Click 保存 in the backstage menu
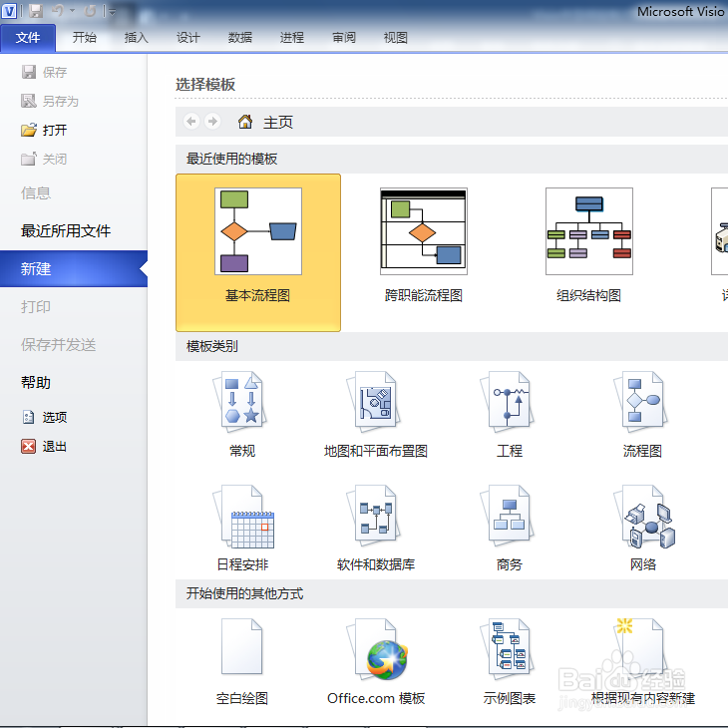The width and height of the screenshot is (728, 728). click(x=45, y=73)
